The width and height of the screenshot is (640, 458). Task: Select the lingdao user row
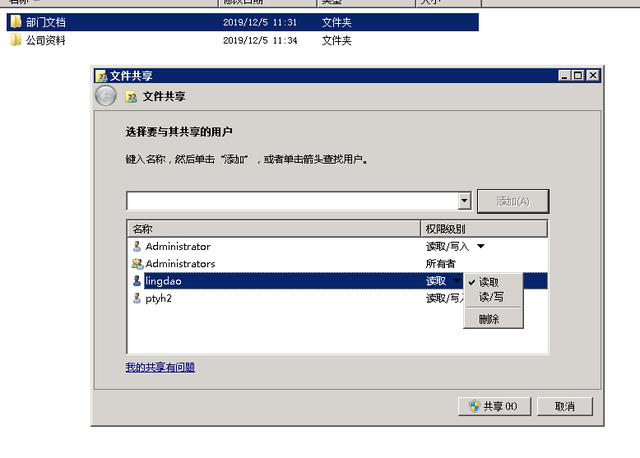(x=338, y=281)
